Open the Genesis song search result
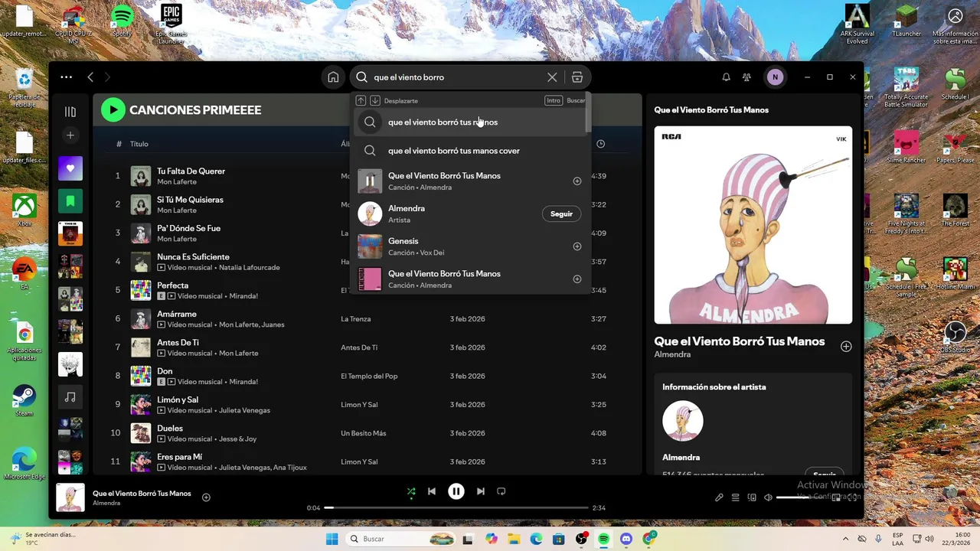This screenshot has height=551, width=980. pyautogui.click(x=471, y=246)
